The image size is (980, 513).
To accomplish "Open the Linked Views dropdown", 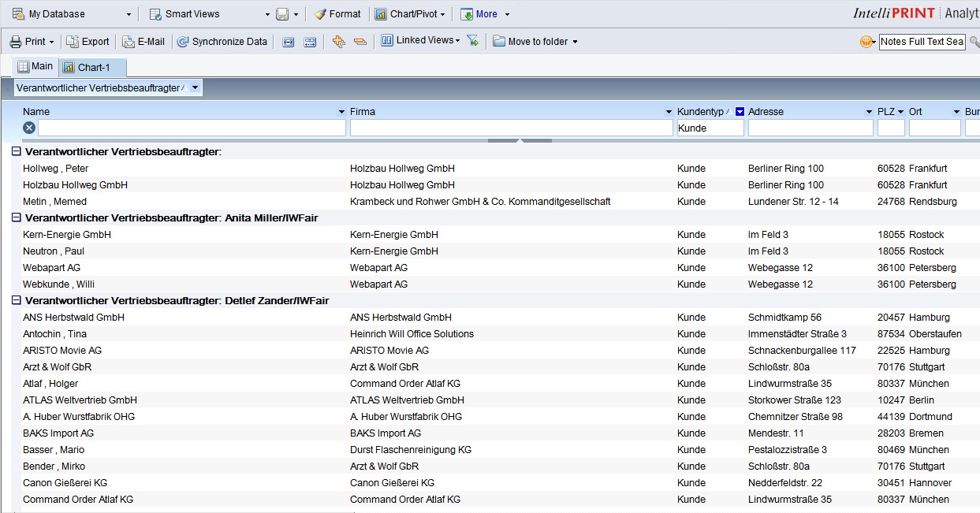I will click(x=420, y=41).
